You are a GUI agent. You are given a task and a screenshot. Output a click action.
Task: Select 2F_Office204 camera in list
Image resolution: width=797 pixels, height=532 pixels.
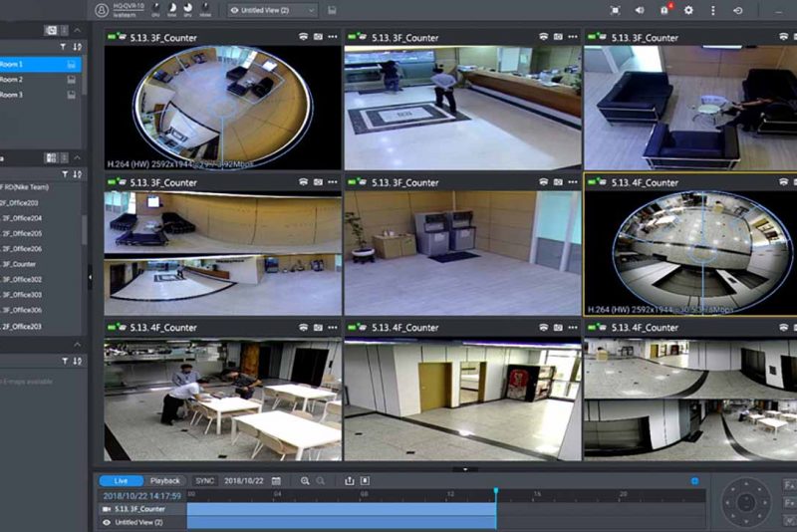[22, 218]
